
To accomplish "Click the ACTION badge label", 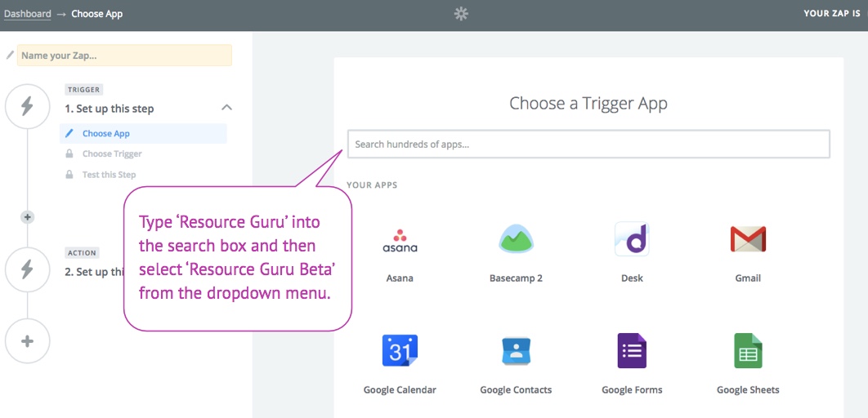I will 83,253.
